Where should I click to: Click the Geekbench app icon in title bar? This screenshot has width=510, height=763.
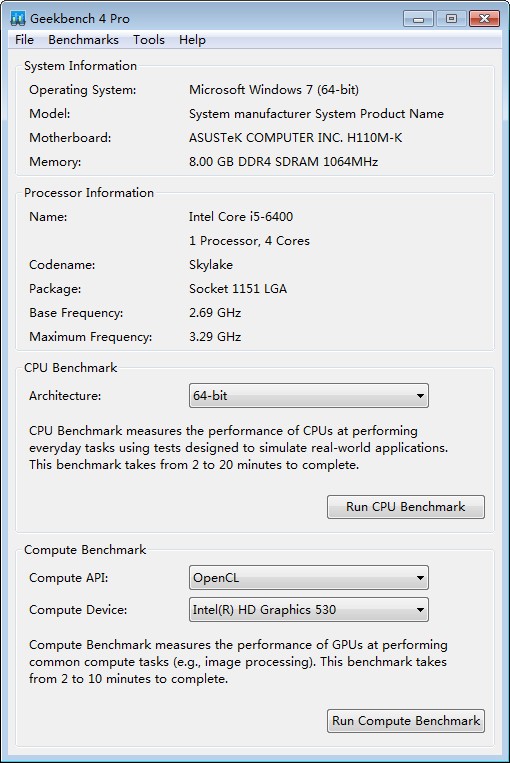[18, 18]
